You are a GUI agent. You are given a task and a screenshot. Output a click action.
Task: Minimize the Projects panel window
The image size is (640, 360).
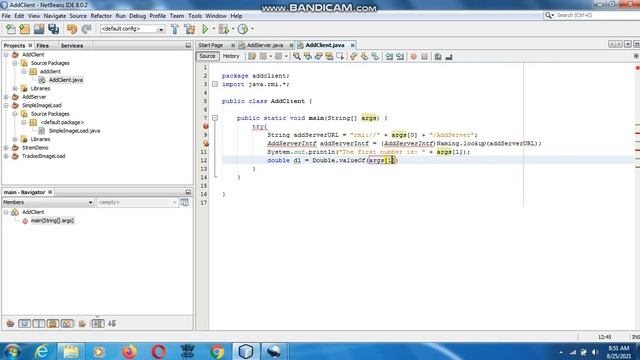click(188, 46)
